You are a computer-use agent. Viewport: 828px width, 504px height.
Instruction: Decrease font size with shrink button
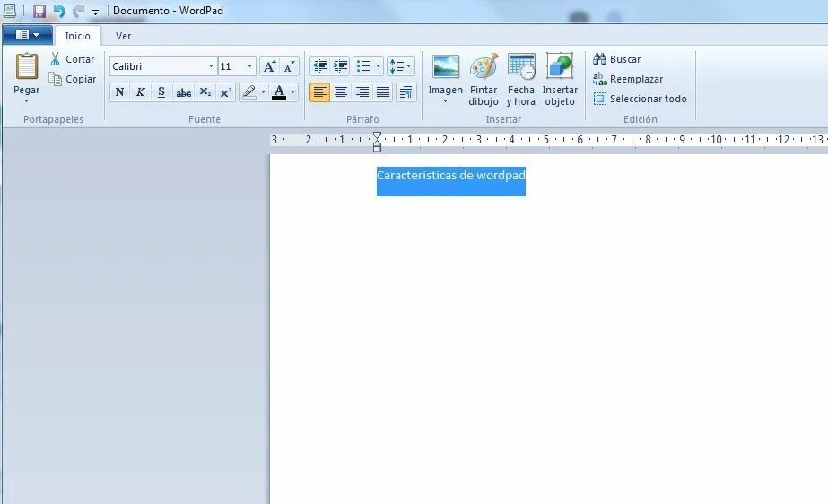pos(289,66)
